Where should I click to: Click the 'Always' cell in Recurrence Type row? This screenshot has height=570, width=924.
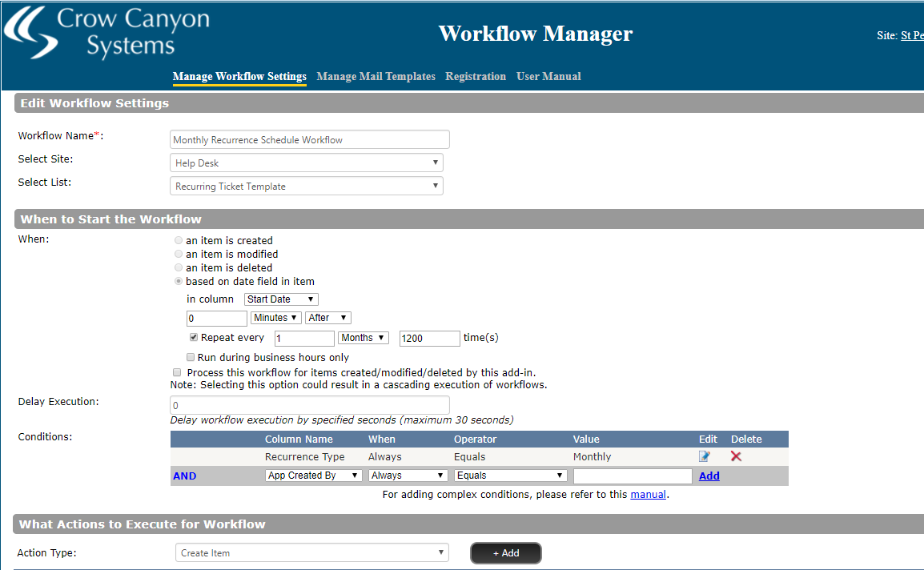[385, 457]
